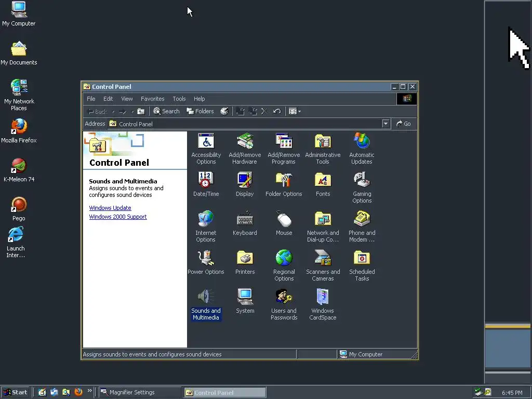Image resolution: width=532 pixels, height=399 pixels.
Task: Select Folder Options icon
Action: [x=284, y=184]
